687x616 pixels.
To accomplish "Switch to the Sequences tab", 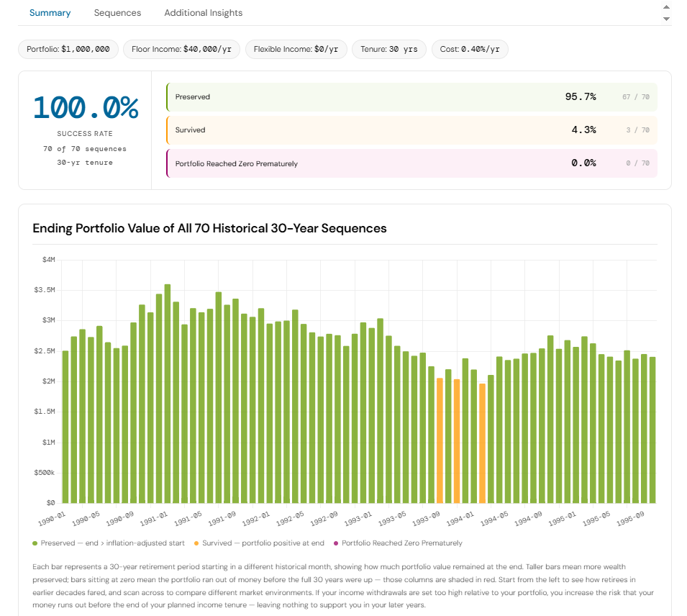I will (117, 13).
